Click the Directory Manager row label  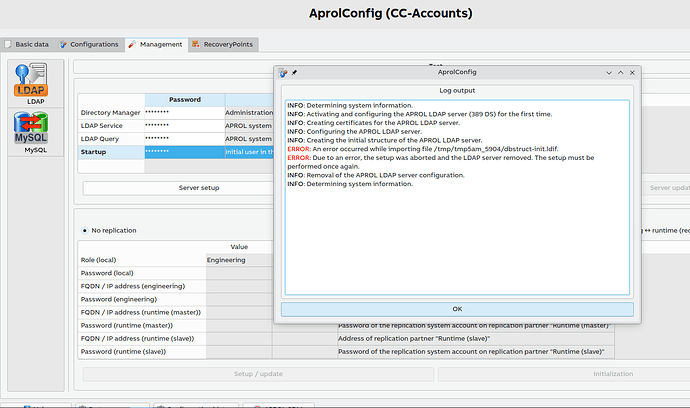point(111,113)
